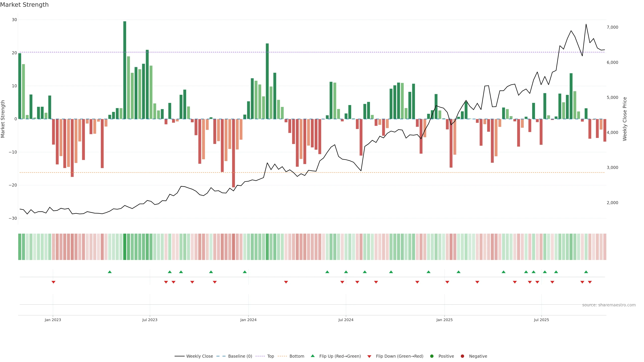Click the green Positive circle legend icon

pyautogui.click(x=432, y=356)
